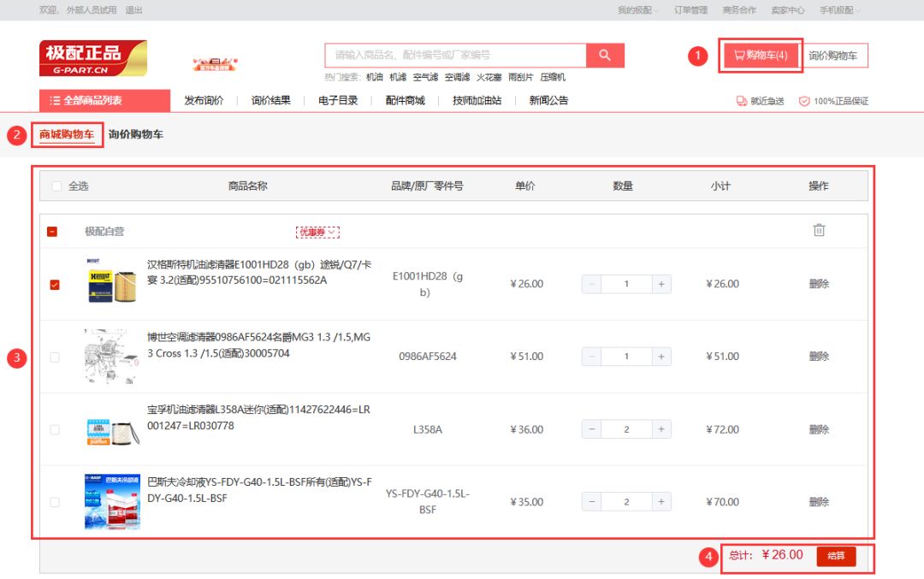924x579 pixels.
Task: Open 订单管理 in top bar
Action: tap(690, 10)
